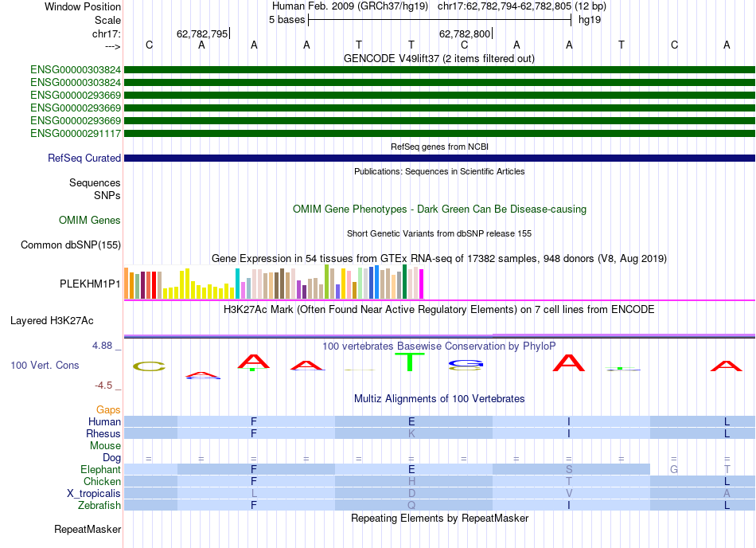Click the Scale label on the left
The image size is (756, 548).
tap(107, 20)
